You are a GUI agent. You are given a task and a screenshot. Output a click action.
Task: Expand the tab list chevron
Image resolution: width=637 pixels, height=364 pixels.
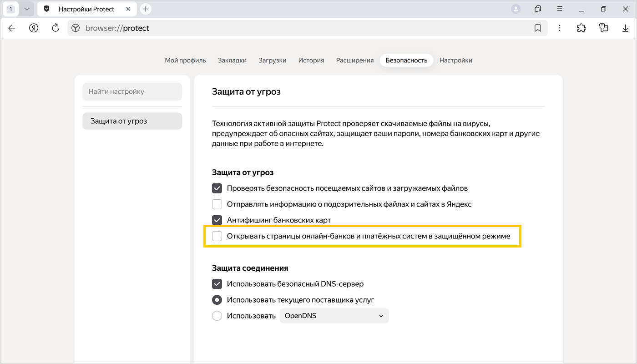coord(26,9)
